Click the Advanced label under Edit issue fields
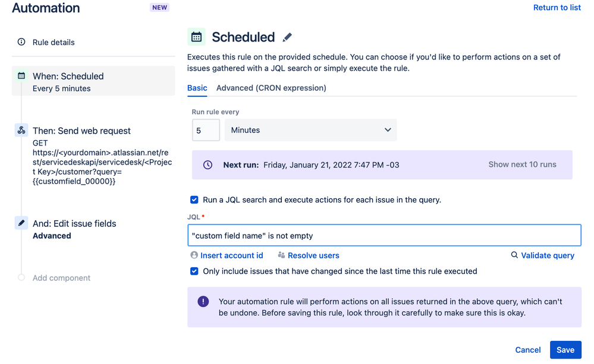 point(52,236)
